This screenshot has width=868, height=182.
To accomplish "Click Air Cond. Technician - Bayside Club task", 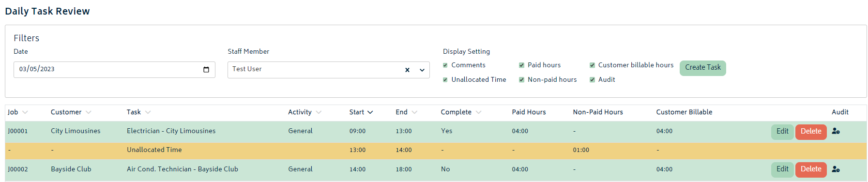I will (182, 169).
